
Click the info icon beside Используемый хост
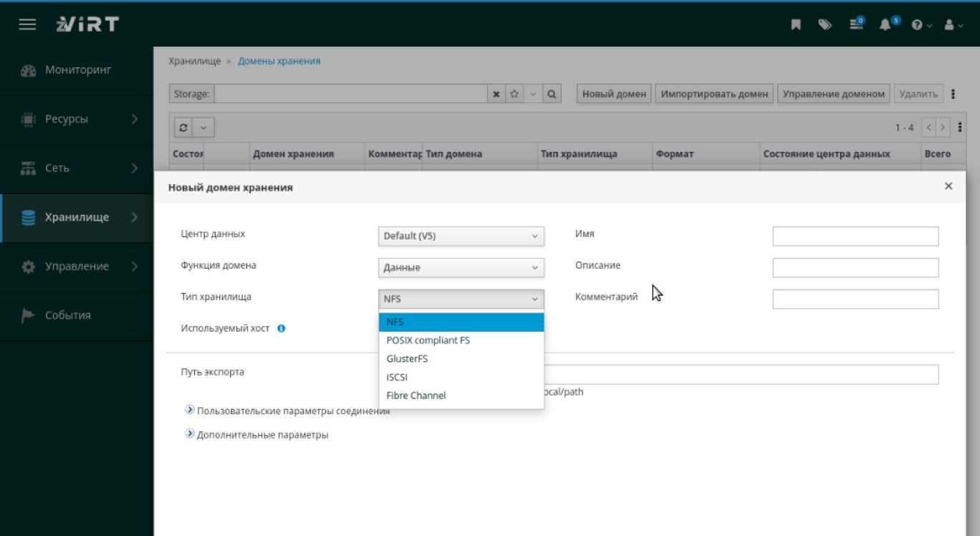click(282, 328)
